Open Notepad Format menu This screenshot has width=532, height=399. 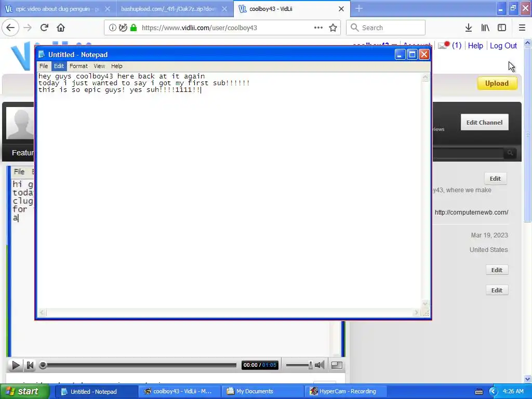(79, 66)
